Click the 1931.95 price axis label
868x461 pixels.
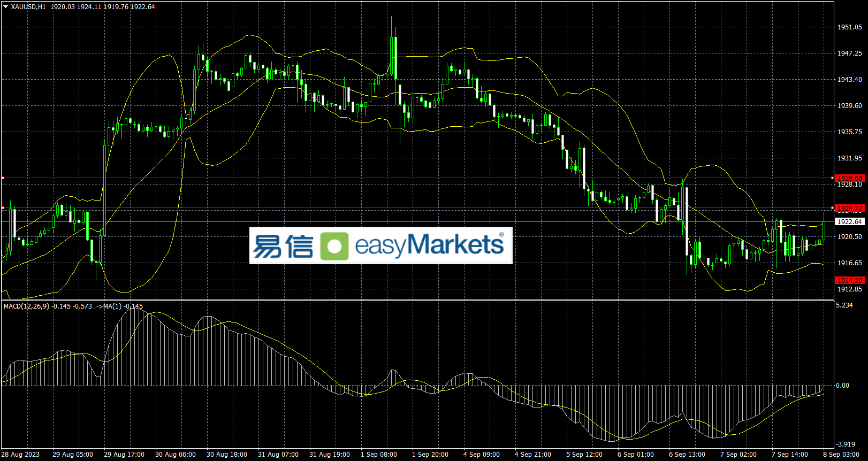(850, 158)
